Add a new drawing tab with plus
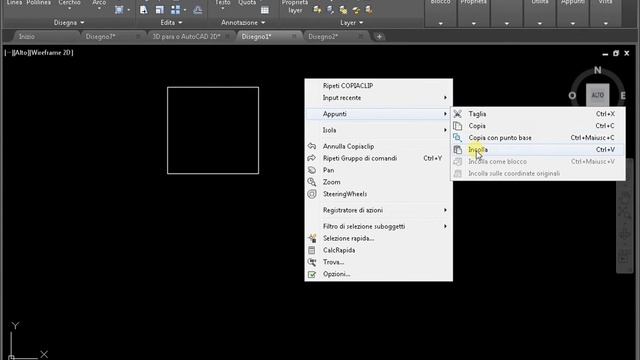This screenshot has width=640, height=360. point(379,37)
